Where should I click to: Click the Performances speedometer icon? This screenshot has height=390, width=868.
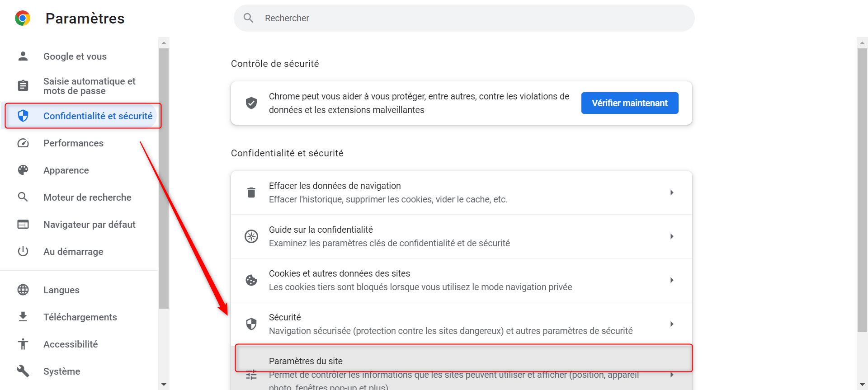coord(23,143)
